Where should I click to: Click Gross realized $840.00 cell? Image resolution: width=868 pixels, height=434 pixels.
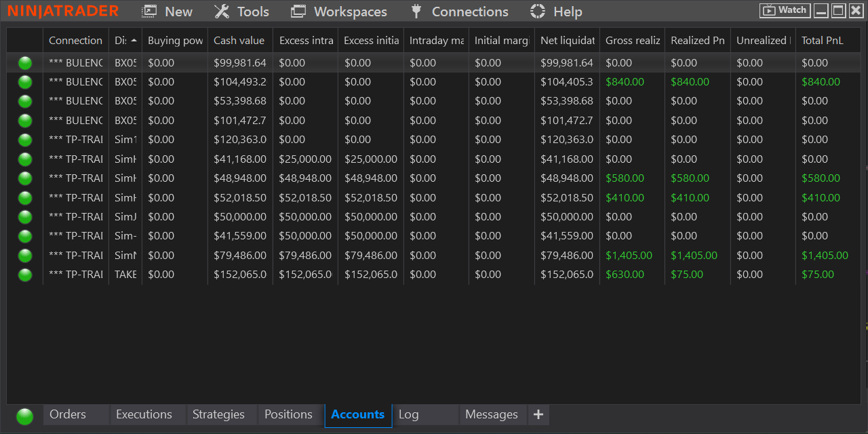click(633, 82)
